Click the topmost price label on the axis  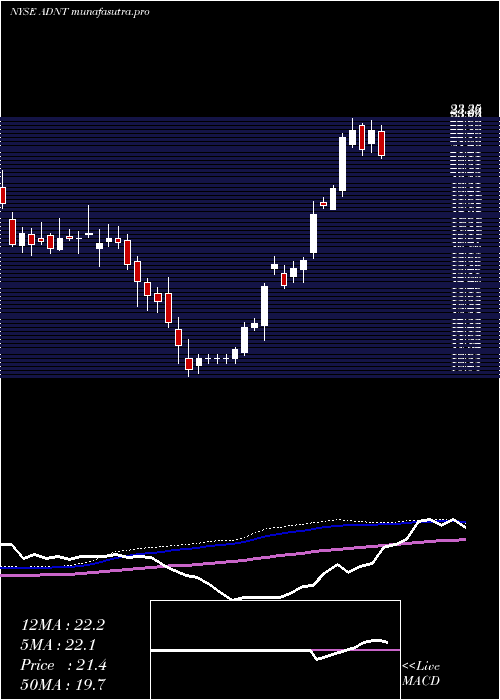coord(466,108)
